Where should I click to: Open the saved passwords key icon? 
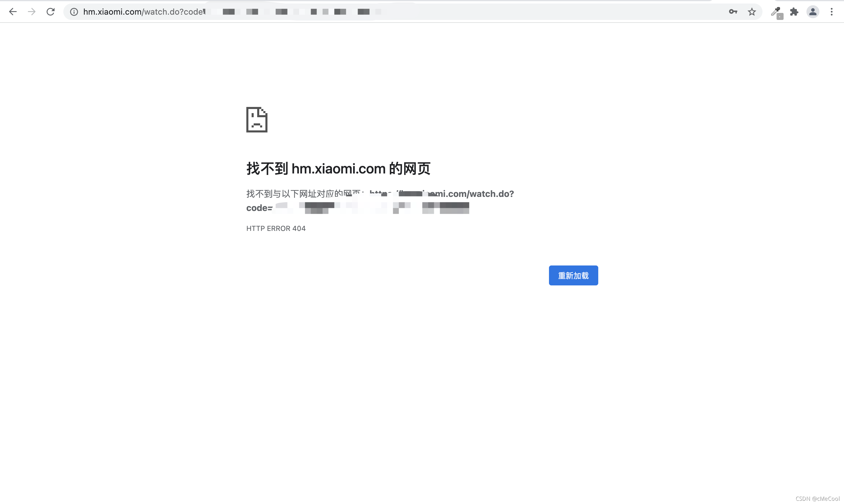733,12
